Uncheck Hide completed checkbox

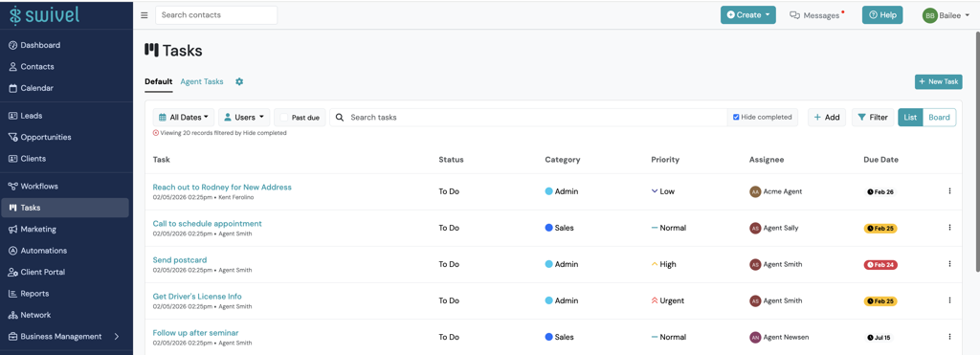[736, 117]
